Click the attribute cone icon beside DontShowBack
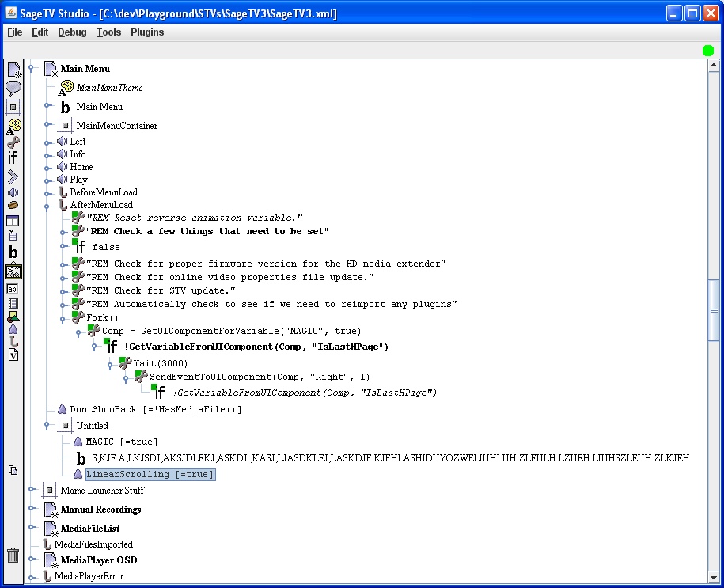724x588 pixels. (62, 409)
